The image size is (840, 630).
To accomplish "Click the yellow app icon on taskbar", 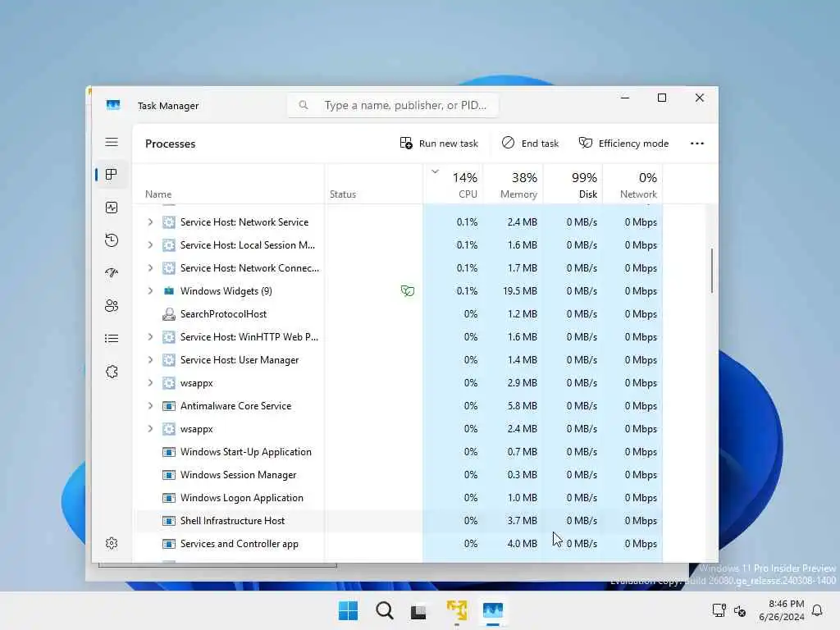I will [x=457, y=610].
